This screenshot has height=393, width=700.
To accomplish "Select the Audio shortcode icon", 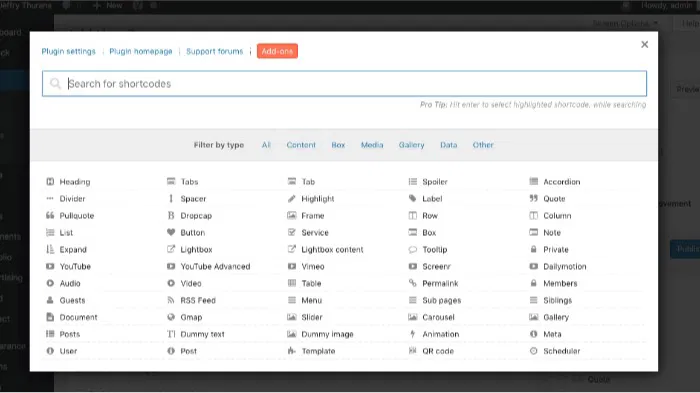I will [50, 283].
